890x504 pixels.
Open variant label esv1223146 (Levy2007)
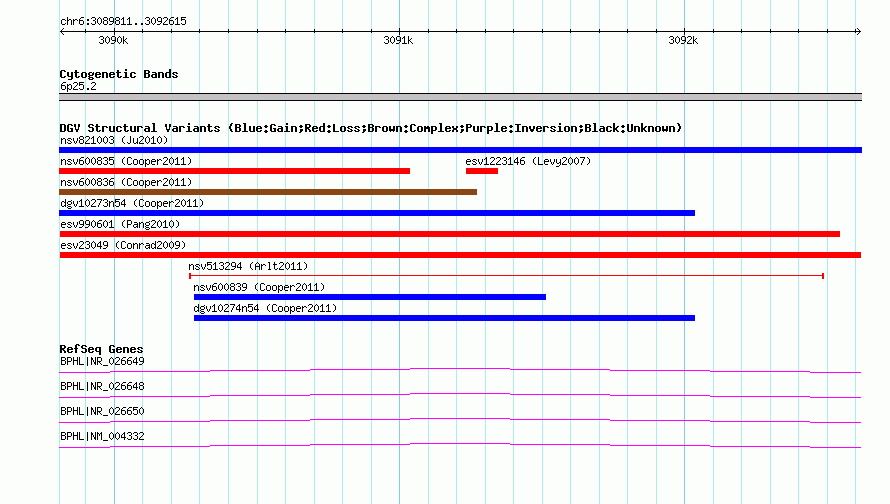[528, 161]
